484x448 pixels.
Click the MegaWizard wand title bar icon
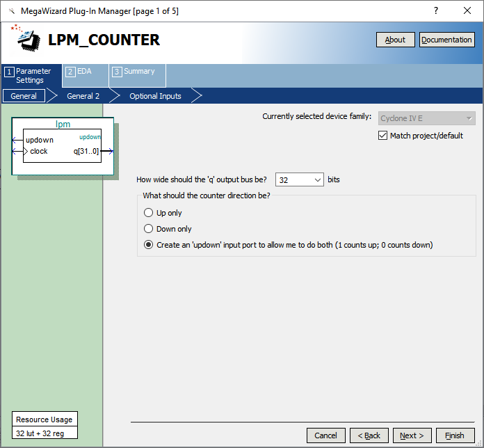point(12,11)
